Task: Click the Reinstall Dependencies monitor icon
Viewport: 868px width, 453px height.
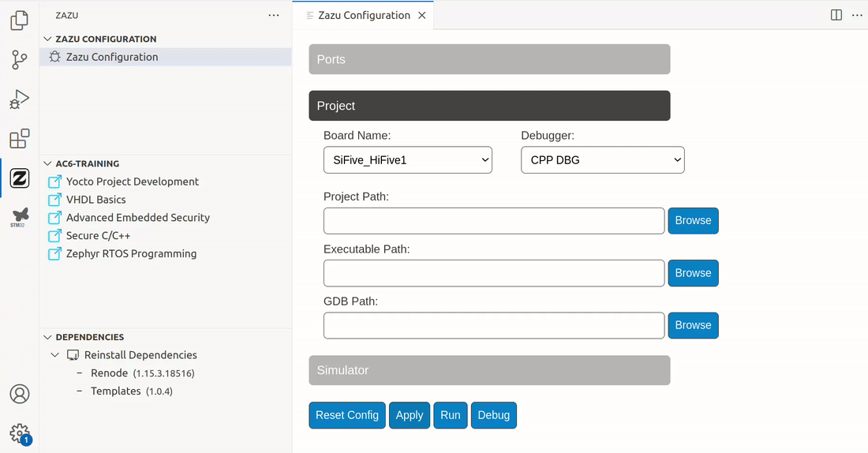Action: (73, 355)
